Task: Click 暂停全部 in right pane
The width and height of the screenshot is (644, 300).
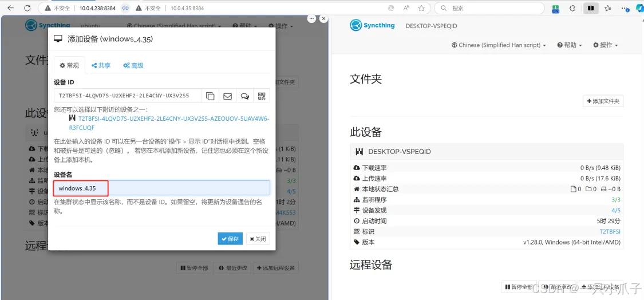Action: 519,287
